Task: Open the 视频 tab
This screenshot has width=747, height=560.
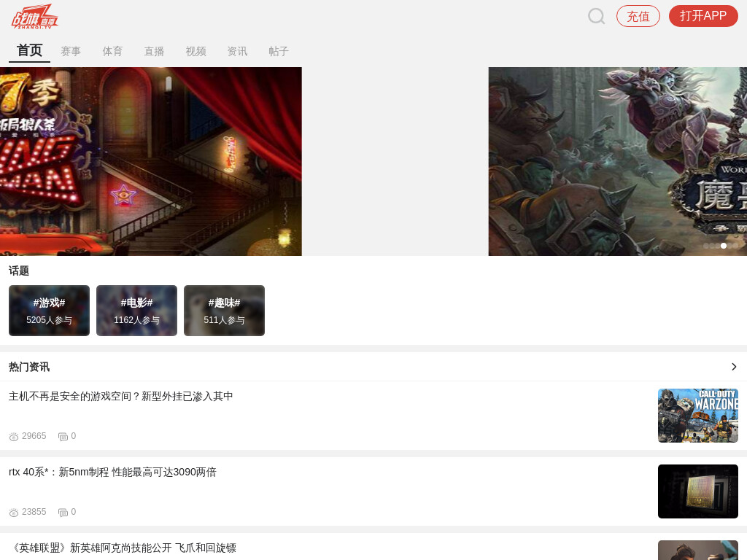Action: 196,52
